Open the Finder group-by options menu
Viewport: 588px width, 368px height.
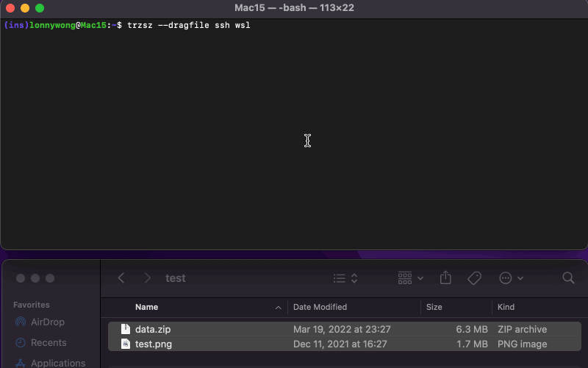point(411,278)
